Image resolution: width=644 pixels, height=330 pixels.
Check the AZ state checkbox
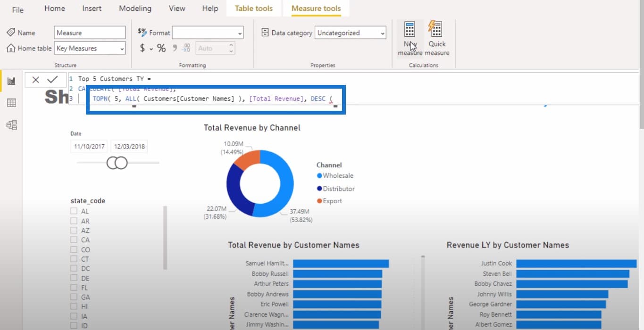(x=74, y=231)
